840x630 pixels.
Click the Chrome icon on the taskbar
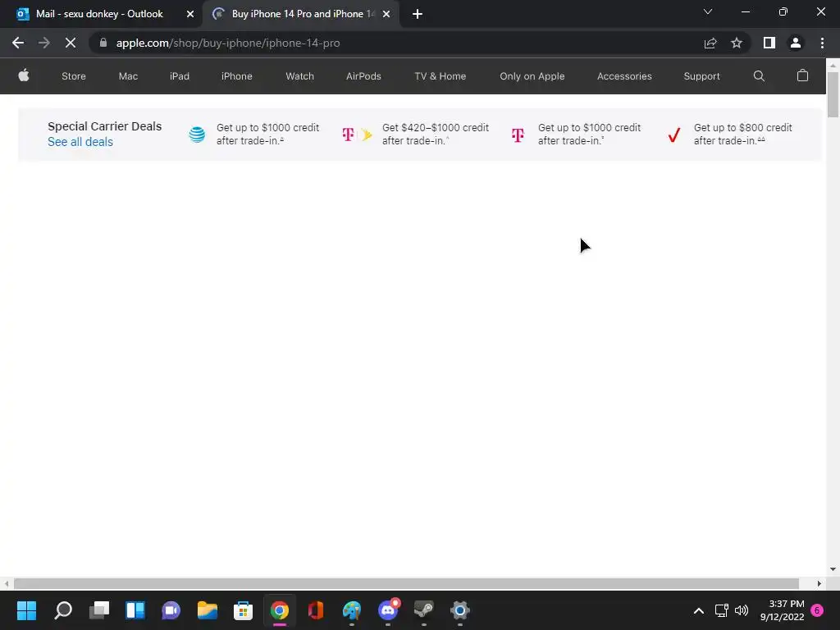(x=279, y=610)
